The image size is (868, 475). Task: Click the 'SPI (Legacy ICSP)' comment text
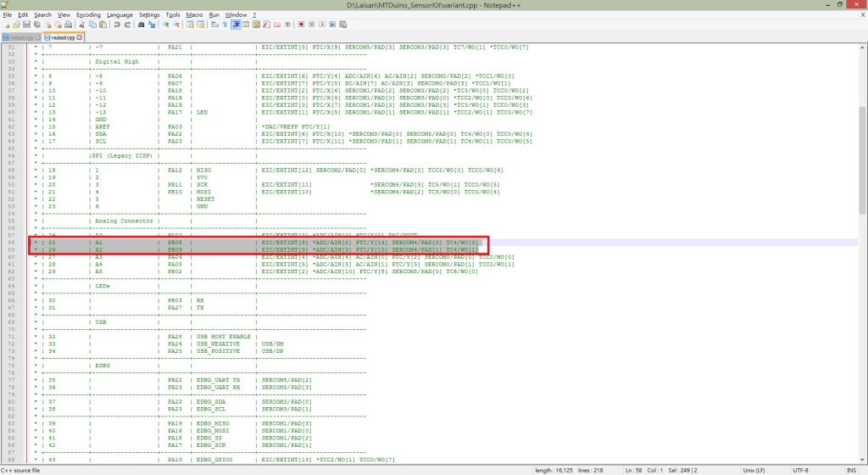pos(121,155)
